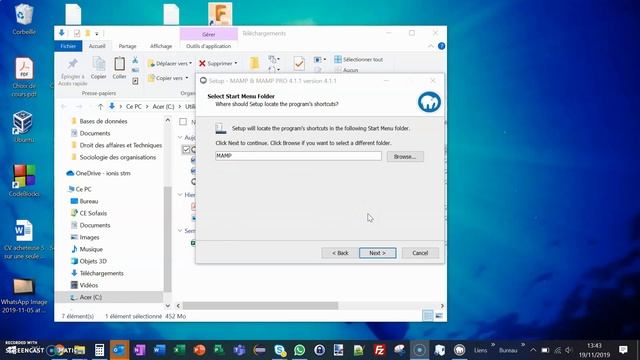Click Aucun in the ribbon
640x360 pixels.
(346, 70)
